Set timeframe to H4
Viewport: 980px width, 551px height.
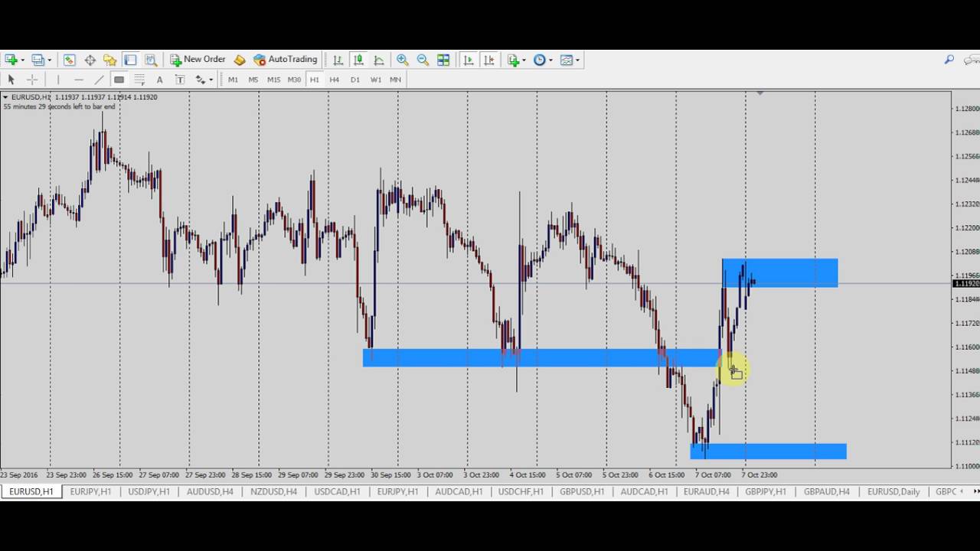pyautogui.click(x=335, y=80)
